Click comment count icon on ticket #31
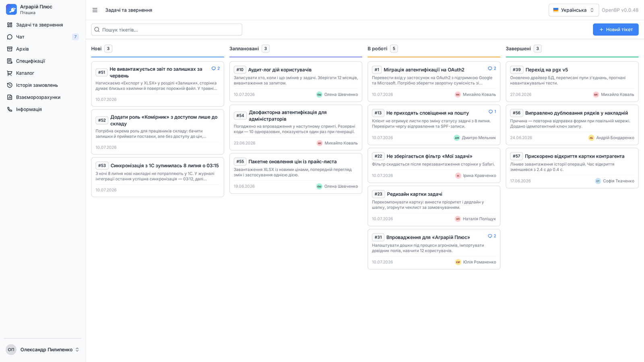644x362 pixels. [x=490, y=236]
